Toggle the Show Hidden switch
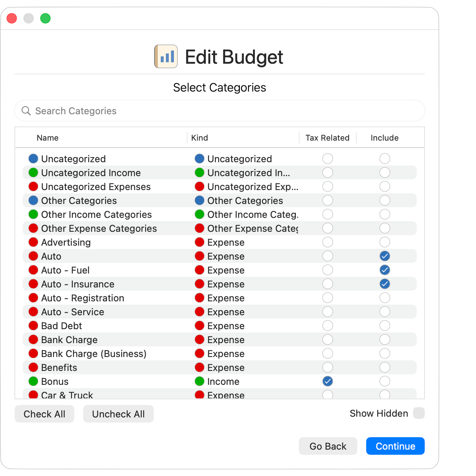This screenshot has height=476, width=476. tap(419, 413)
